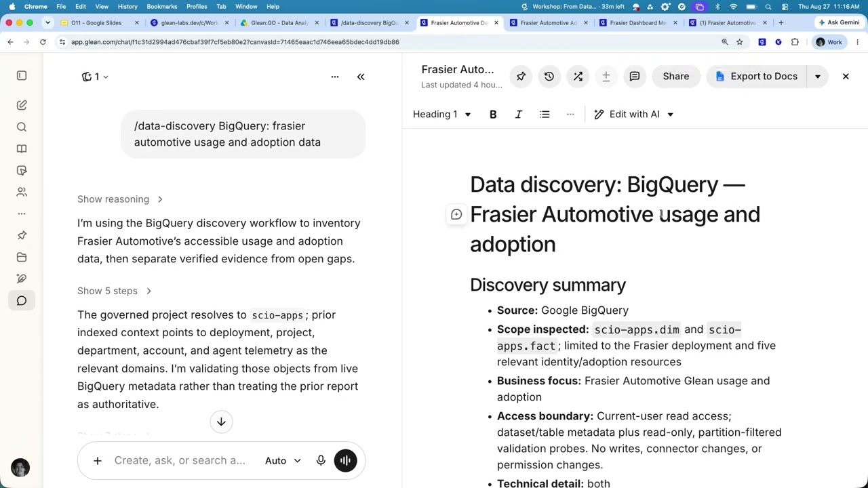Open the folder icon in the sidebar
The width and height of the screenshot is (868, 488).
pyautogui.click(x=22, y=257)
